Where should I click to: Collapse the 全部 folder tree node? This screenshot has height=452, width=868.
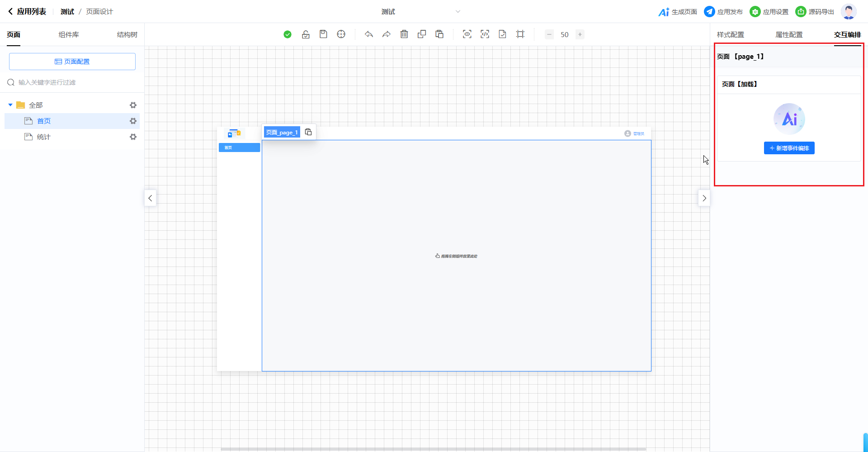(10, 105)
